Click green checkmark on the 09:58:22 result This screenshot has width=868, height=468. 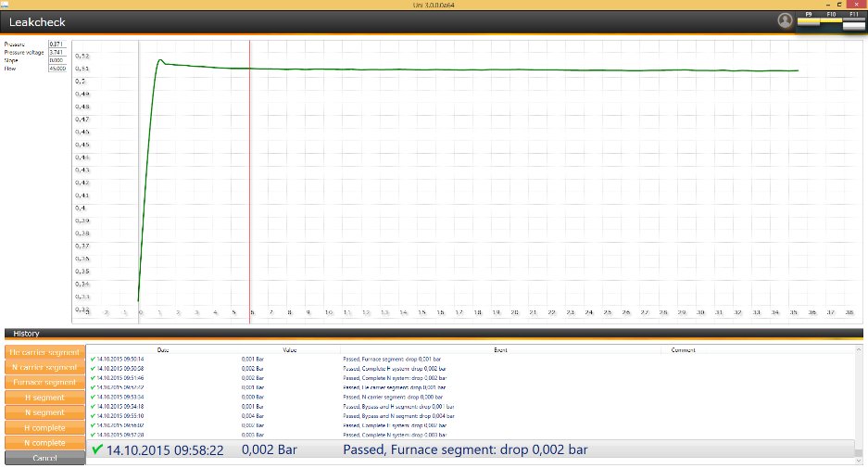coord(96,449)
